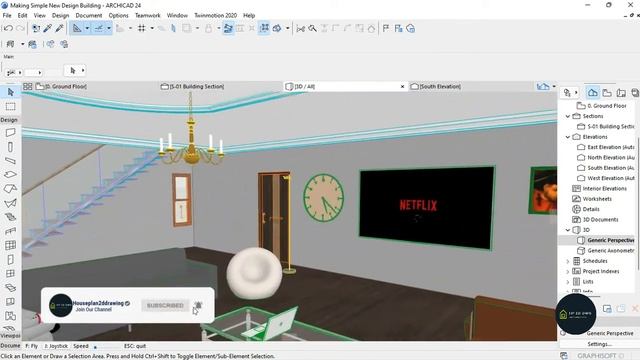Select the Curtain Wall grid tool

click(11, 245)
